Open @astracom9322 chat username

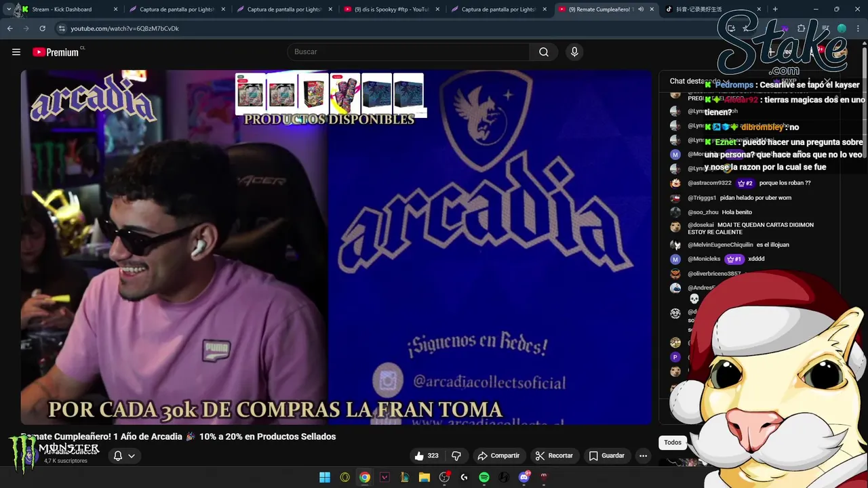pyautogui.click(x=709, y=183)
